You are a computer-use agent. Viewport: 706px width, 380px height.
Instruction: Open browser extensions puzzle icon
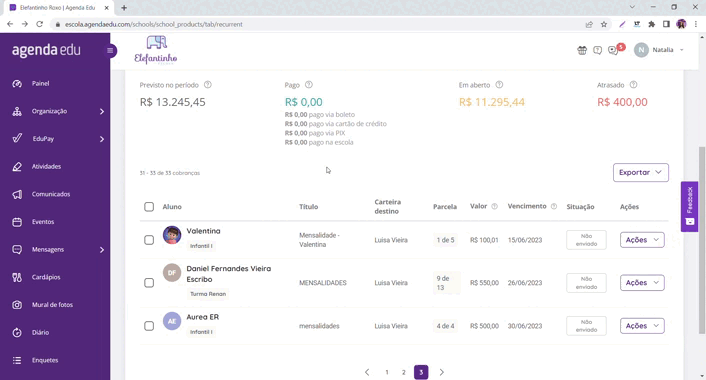652,24
